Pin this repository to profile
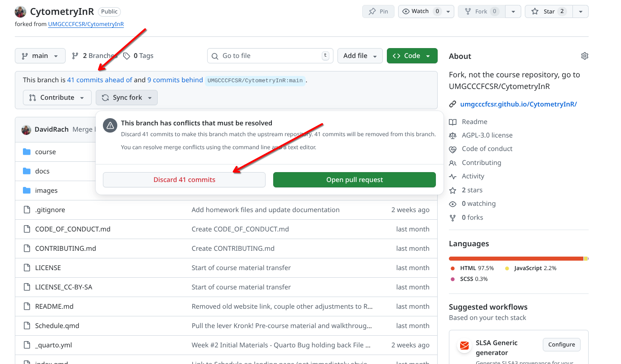 (378, 12)
